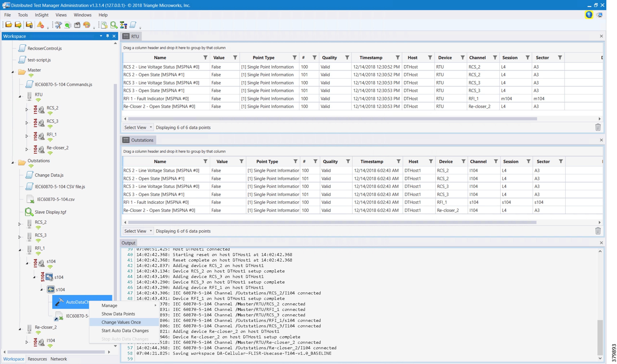Viewport: 617px width, 364px height.
Task: Open the Views menu
Action: (x=61, y=15)
